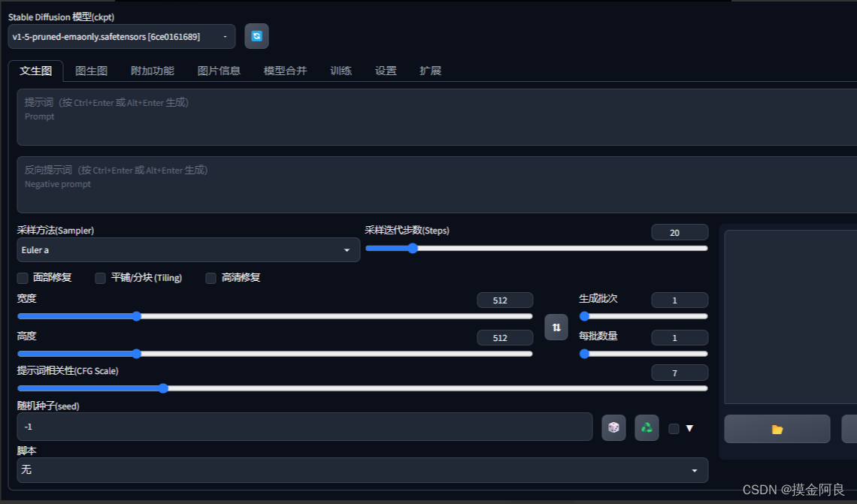Open the 图片信息 tab
The width and height of the screenshot is (857, 504).
point(219,71)
